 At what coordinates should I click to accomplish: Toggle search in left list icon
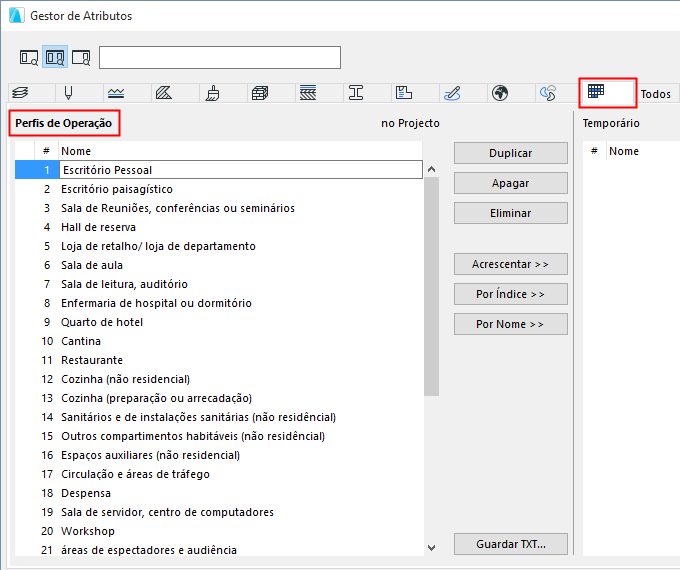(x=29, y=57)
